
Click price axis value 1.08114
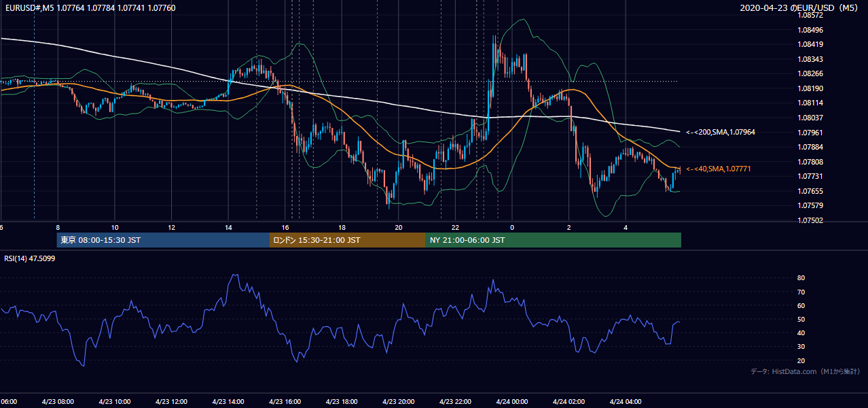tap(810, 103)
